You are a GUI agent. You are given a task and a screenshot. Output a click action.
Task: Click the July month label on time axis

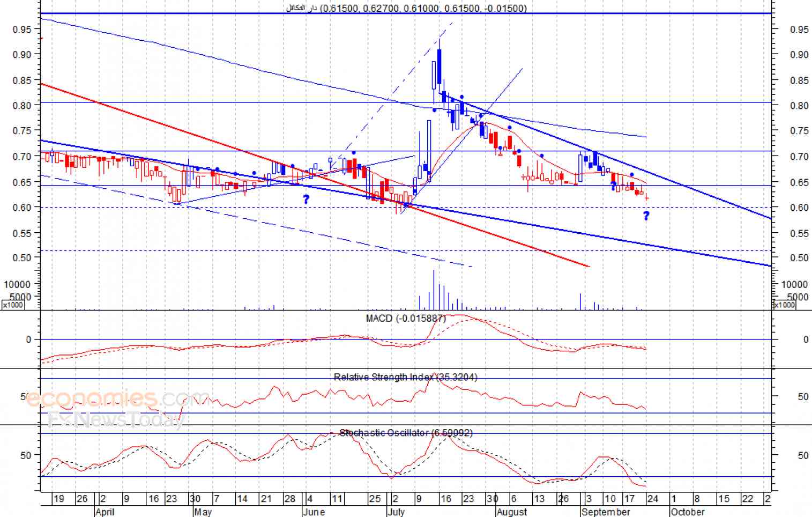point(396,512)
